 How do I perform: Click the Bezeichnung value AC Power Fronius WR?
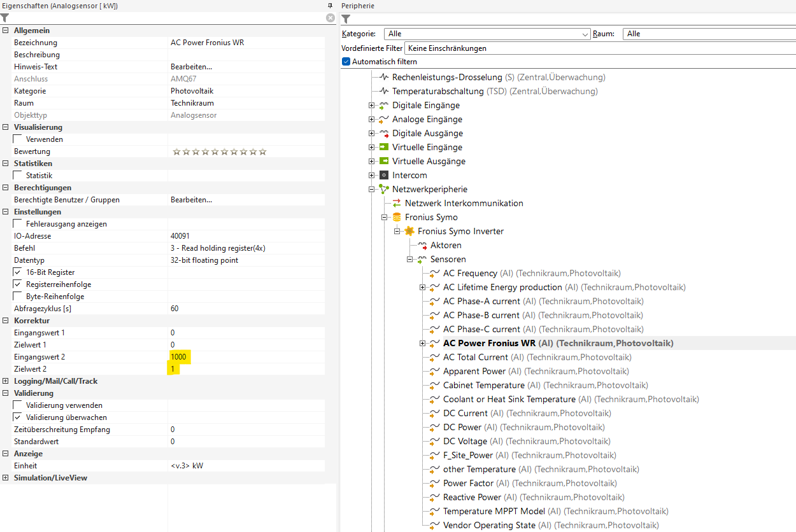pos(207,43)
